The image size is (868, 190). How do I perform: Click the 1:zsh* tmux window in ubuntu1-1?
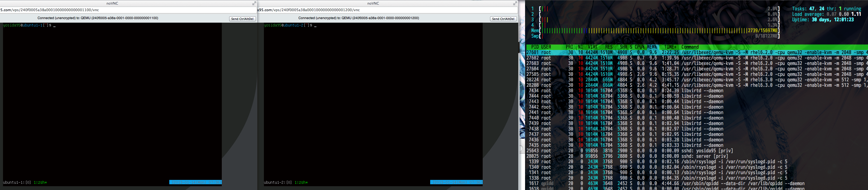point(40,183)
